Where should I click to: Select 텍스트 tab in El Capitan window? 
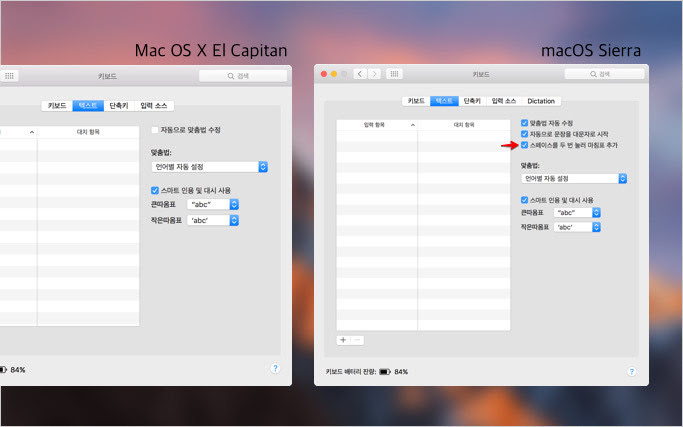[88, 105]
